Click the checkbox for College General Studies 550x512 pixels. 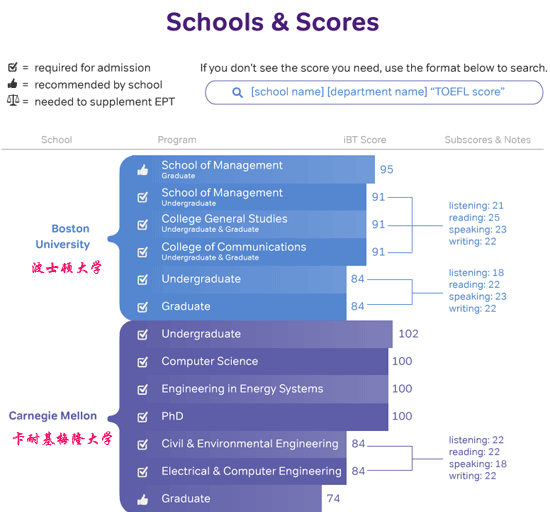point(142,224)
